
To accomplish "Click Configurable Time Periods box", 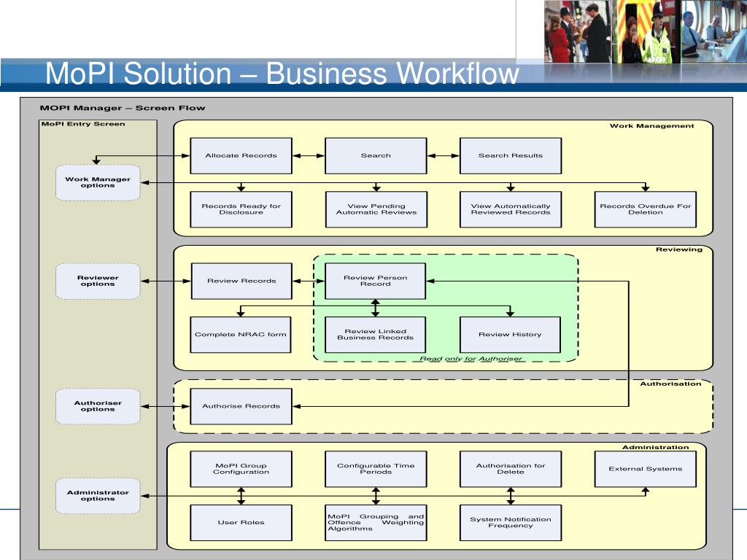I will [x=376, y=469].
